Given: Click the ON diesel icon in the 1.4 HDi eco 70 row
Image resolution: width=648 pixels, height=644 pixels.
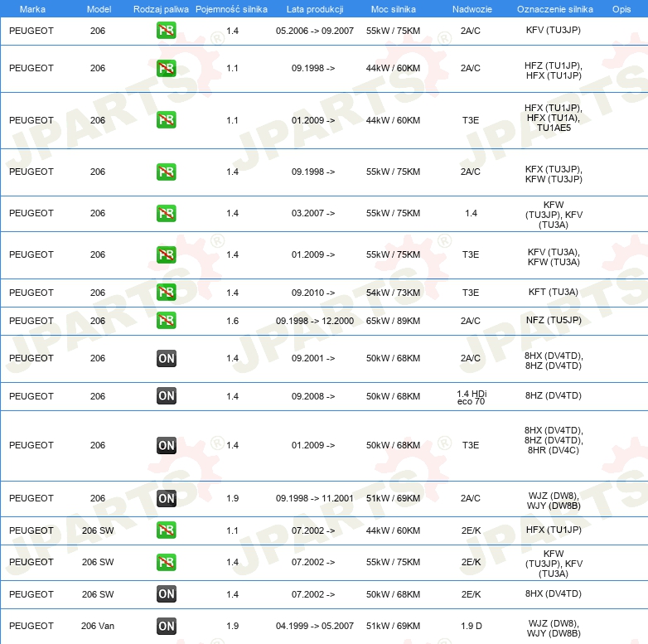Looking at the screenshot, I should point(166,395).
